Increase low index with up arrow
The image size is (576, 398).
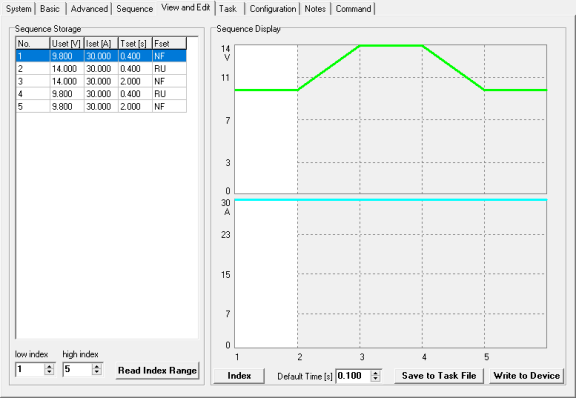(x=49, y=366)
